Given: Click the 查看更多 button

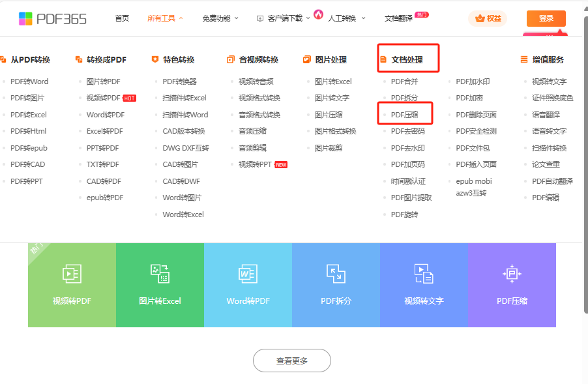Looking at the screenshot, I should 292,361.
